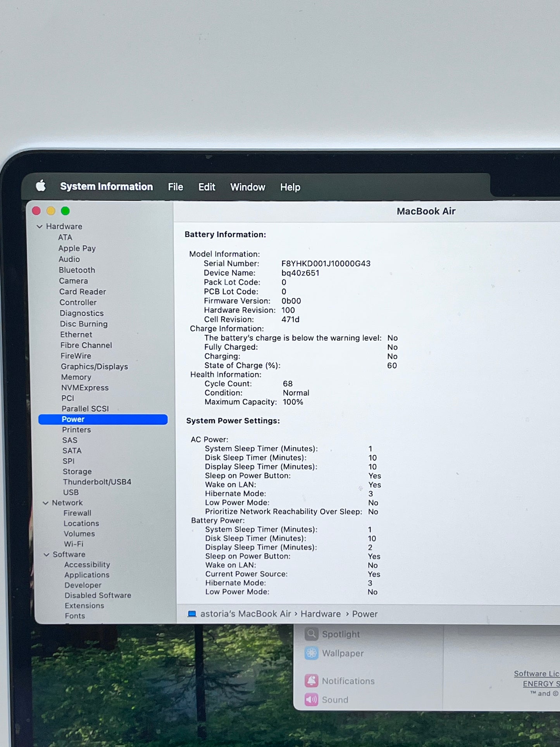Open the File menu
The image size is (560, 747).
tap(176, 187)
